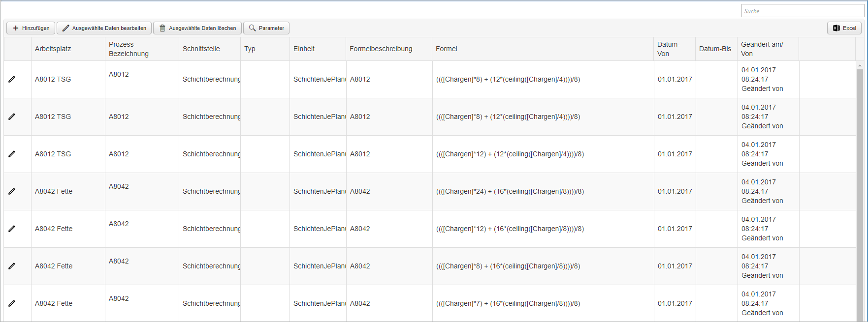Select Arbeitsplatz cell in the [Chargen]*7 row
Screen dimensions: 868x322
pyautogui.click(x=68, y=303)
